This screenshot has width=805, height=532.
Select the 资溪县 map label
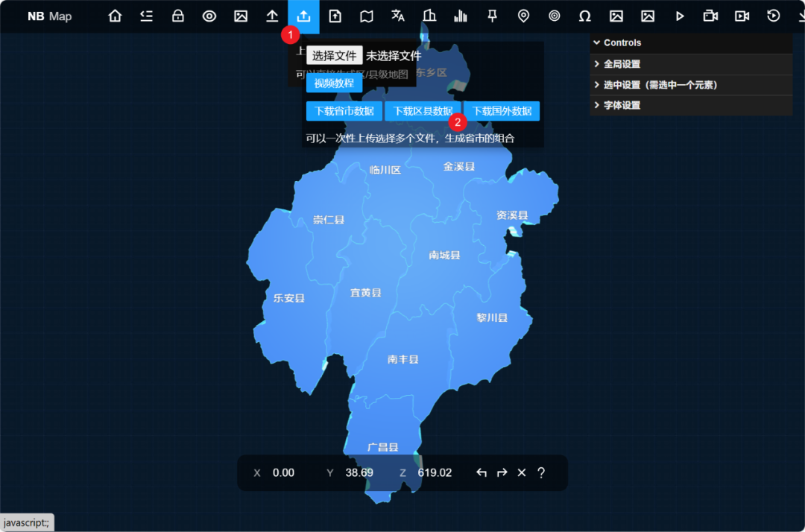click(512, 215)
